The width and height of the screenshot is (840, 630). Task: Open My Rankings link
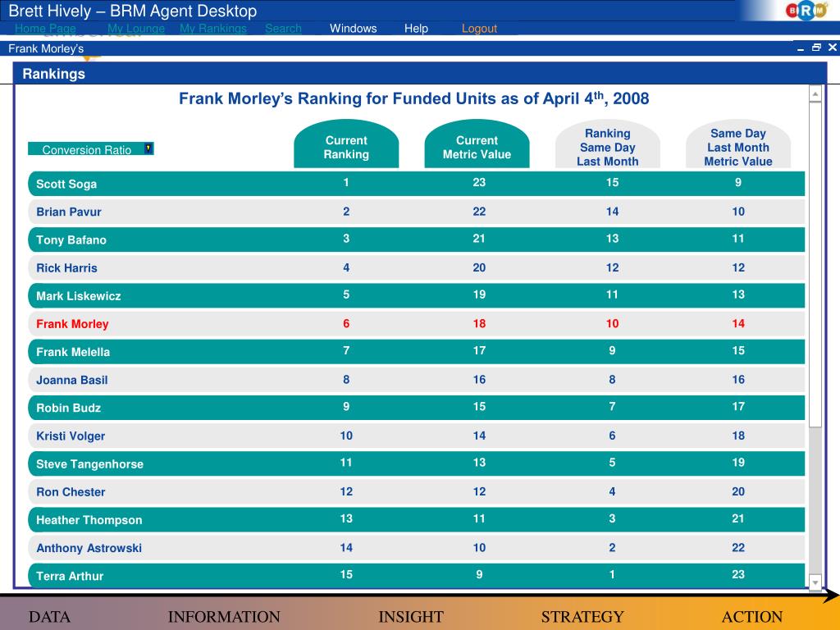(213, 29)
